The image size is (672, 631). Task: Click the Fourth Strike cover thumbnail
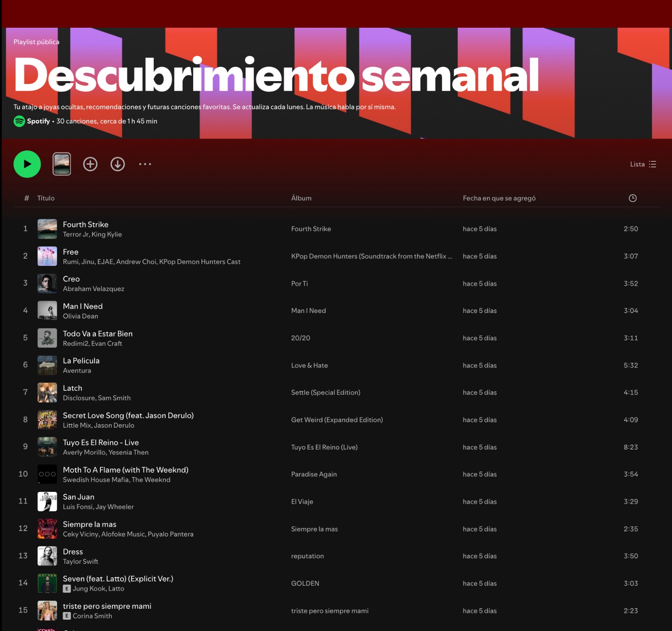[47, 229]
